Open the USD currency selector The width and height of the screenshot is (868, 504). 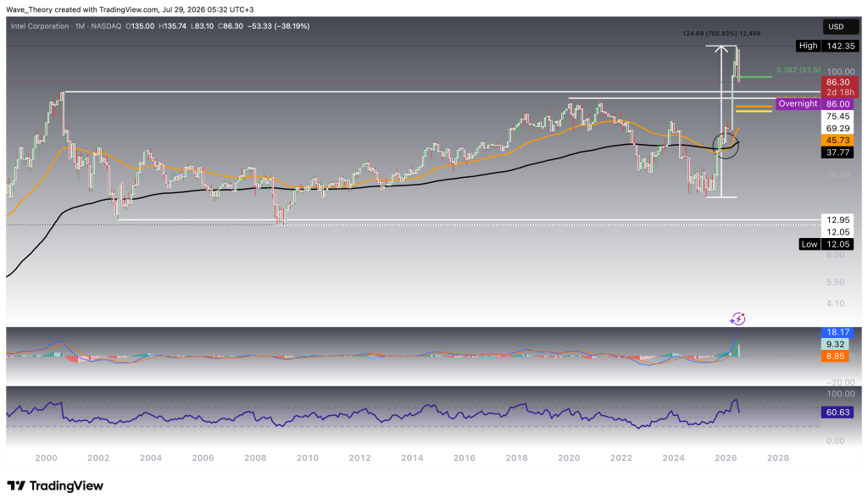coord(842,26)
